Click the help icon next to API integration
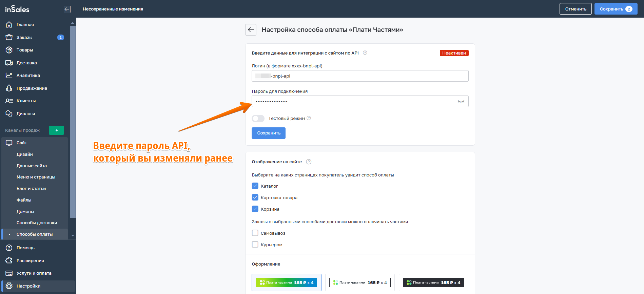 (365, 53)
